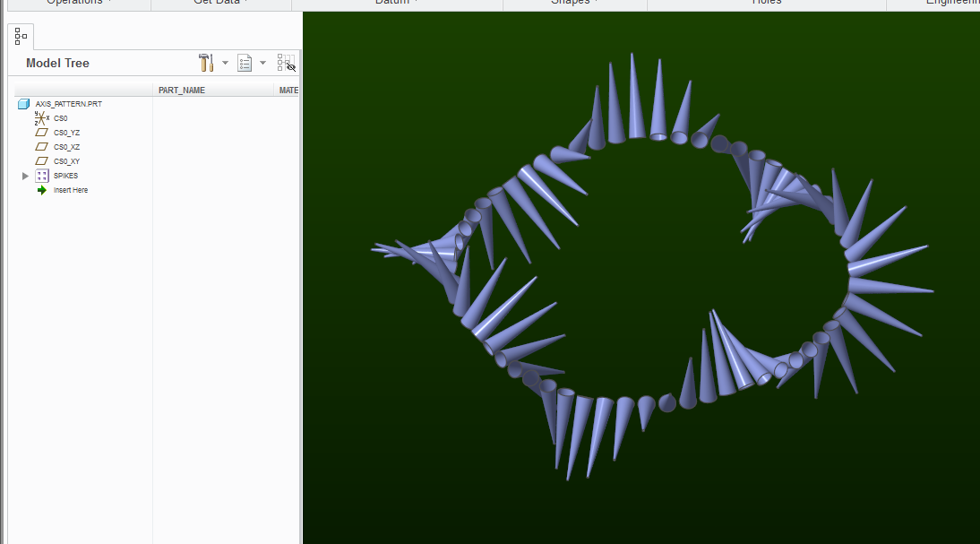Image resolution: width=980 pixels, height=544 pixels.
Task: Expand the SPIKES pattern node
Action: pyautogui.click(x=25, y=176)
